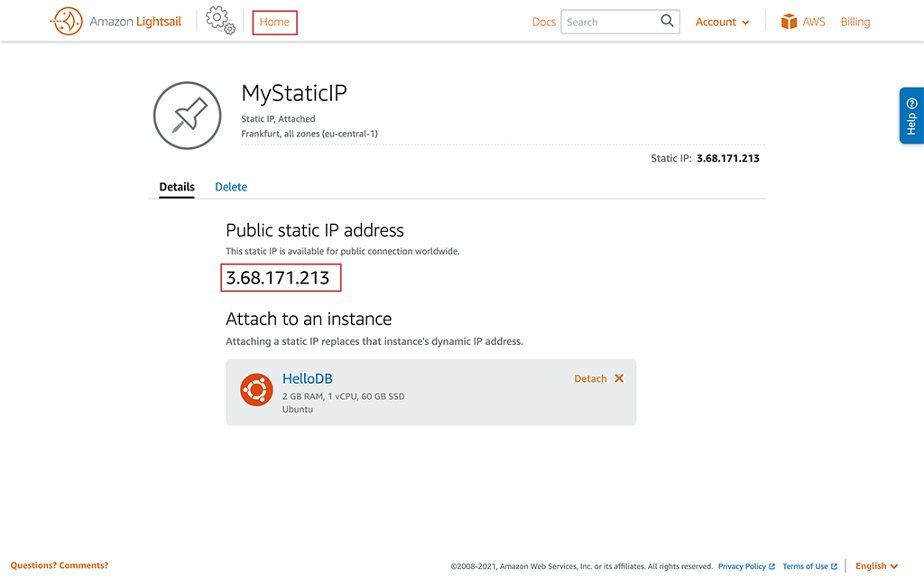The height and width of the screenshot is (578, 924).
Task: Click the large 3.68.171.213 IP address
Action: point(278,278)
